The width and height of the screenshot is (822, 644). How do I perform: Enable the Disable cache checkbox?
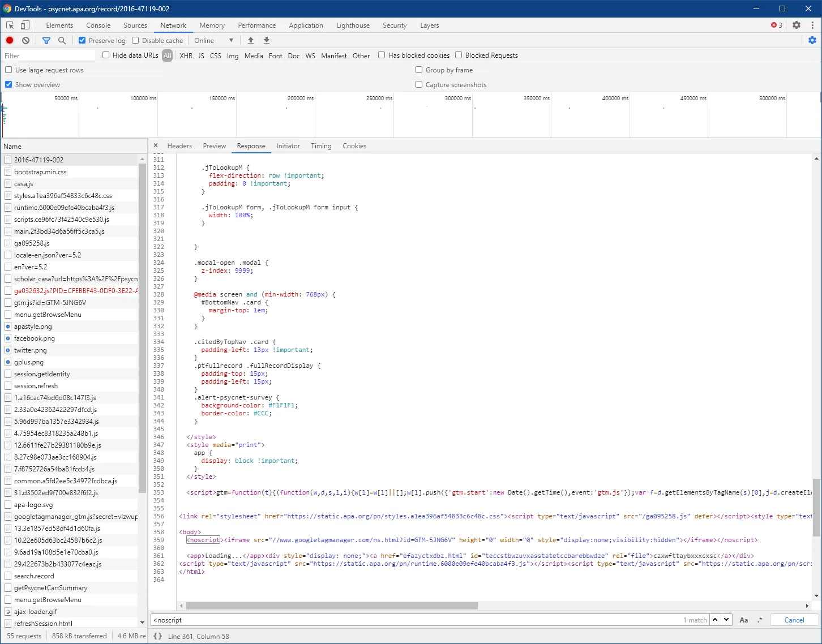[135, 41]
